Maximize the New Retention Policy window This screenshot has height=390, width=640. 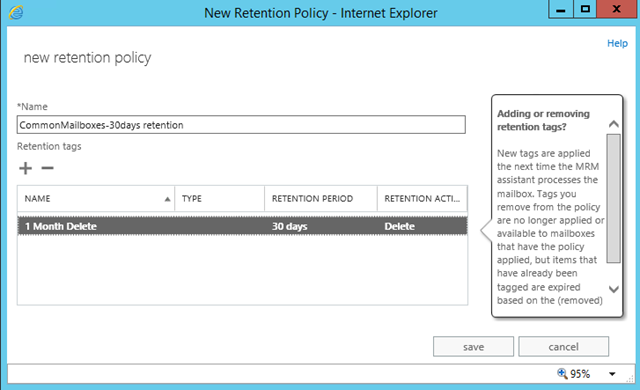pyautogui.click(x=585, y=9)
